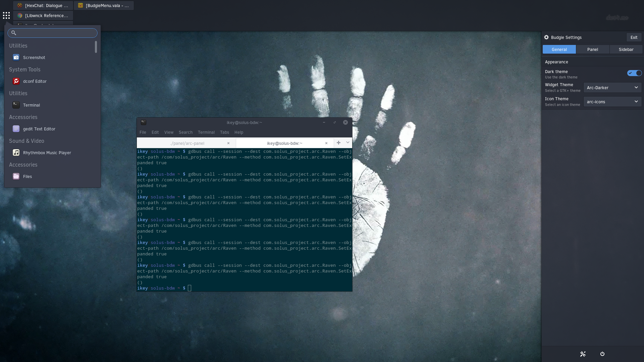Launch Screenshot from the menu list

pos(52,57)
